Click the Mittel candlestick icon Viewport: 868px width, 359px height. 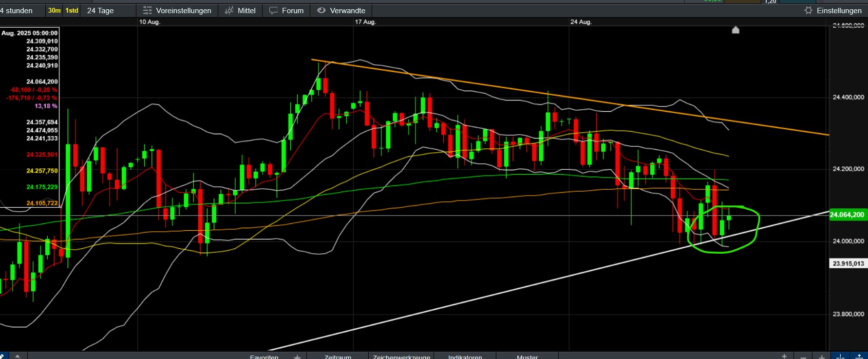tap(229, 10)
